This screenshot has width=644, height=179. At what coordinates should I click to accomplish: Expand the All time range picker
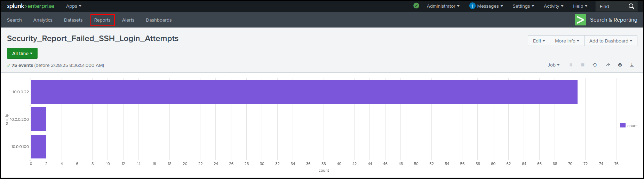(22, 53)
